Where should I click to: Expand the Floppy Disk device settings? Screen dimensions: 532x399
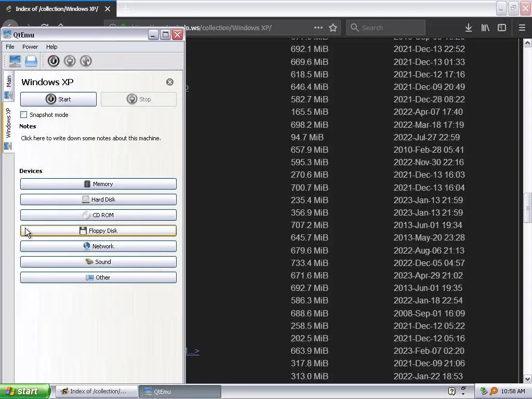tap(98, 231)
